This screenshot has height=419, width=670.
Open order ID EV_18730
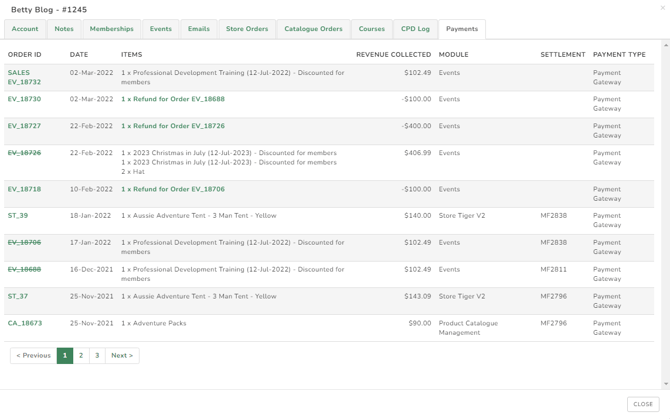pos(24,100)
